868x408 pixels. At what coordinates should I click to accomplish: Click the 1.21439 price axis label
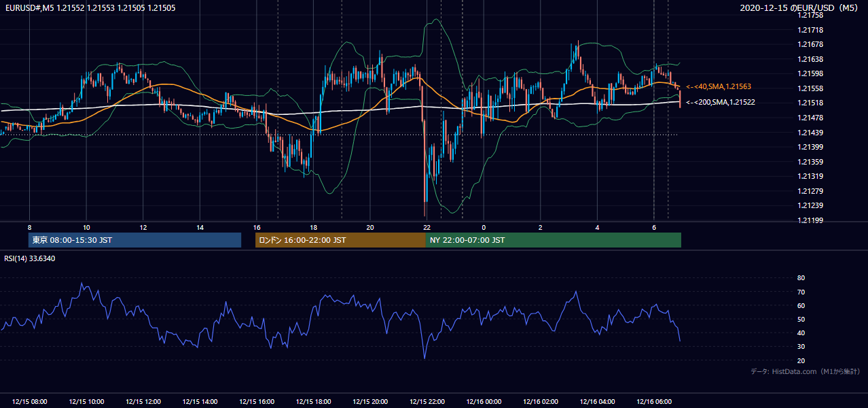810,133
